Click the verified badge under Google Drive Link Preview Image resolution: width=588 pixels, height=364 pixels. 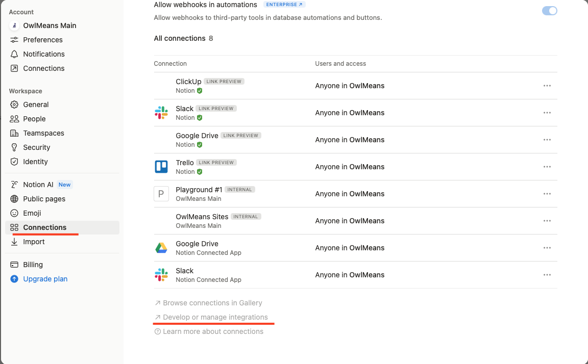coord(200,145)
